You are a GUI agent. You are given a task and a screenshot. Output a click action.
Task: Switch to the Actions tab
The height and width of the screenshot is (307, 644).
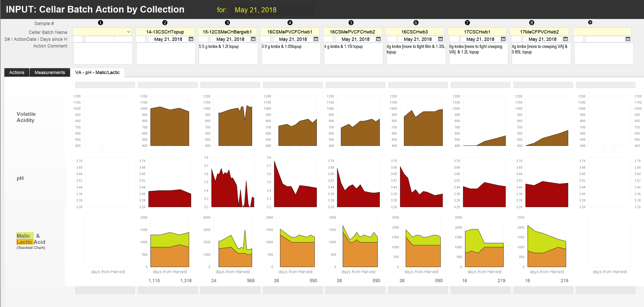(x=17, y=72)
